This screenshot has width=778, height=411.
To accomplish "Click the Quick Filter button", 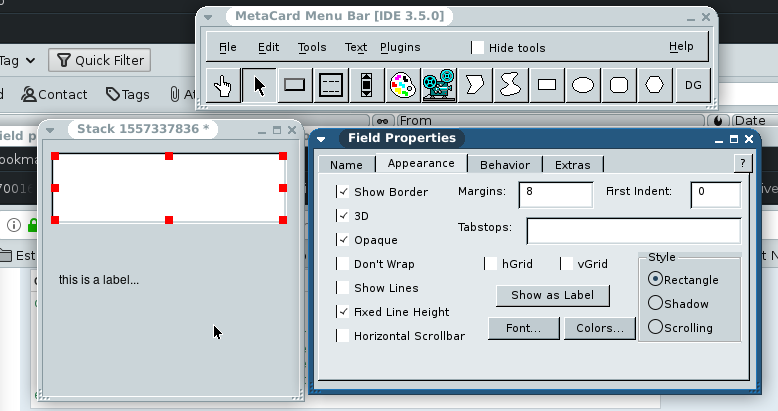I will pos(100,61).
